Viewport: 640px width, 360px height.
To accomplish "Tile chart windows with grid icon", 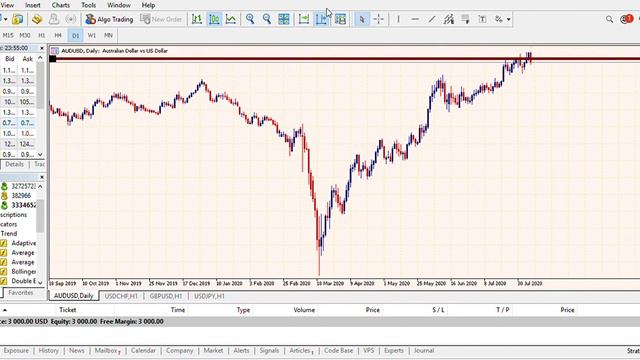I will pos(284,19).
